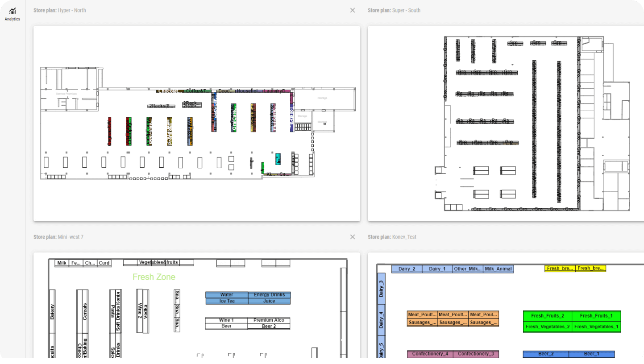The image size is (644, 364).
Task: Select the Curd shelf in Mini-west plan
Action: click(x=104, y=263)
